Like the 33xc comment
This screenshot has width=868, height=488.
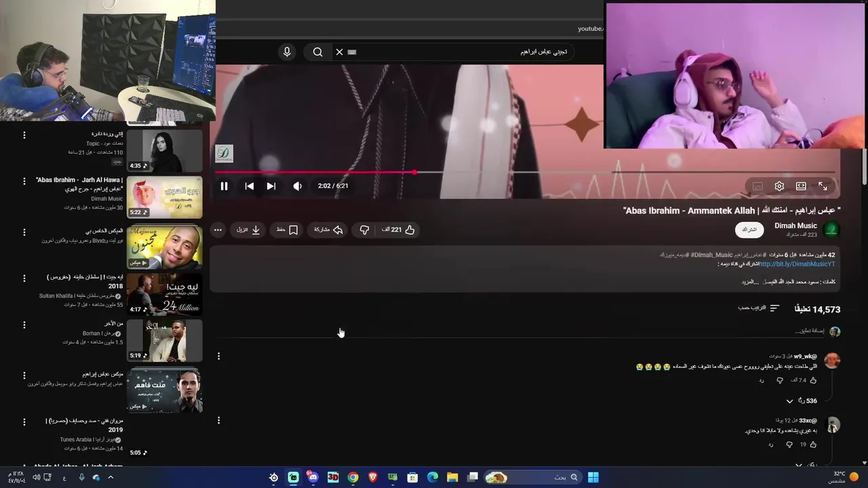pyautogui.click(x=813, y=445)
